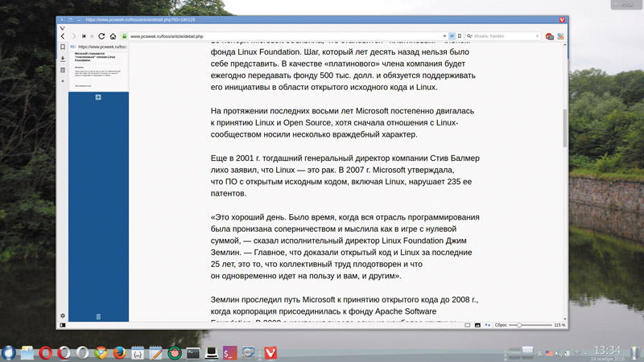Click the Rewind history button
The image size is (644, 362).
coord(84,36)
